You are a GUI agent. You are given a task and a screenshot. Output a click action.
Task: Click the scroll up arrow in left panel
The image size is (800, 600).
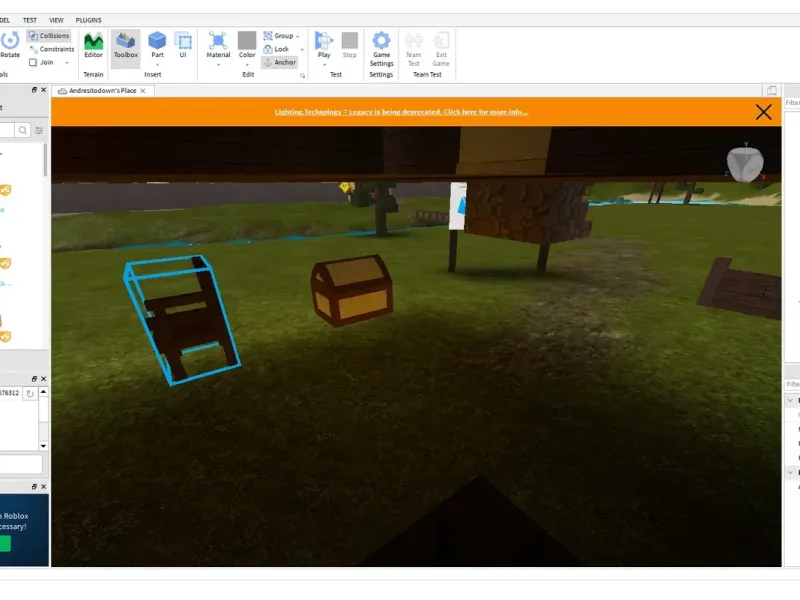[43, 392]
